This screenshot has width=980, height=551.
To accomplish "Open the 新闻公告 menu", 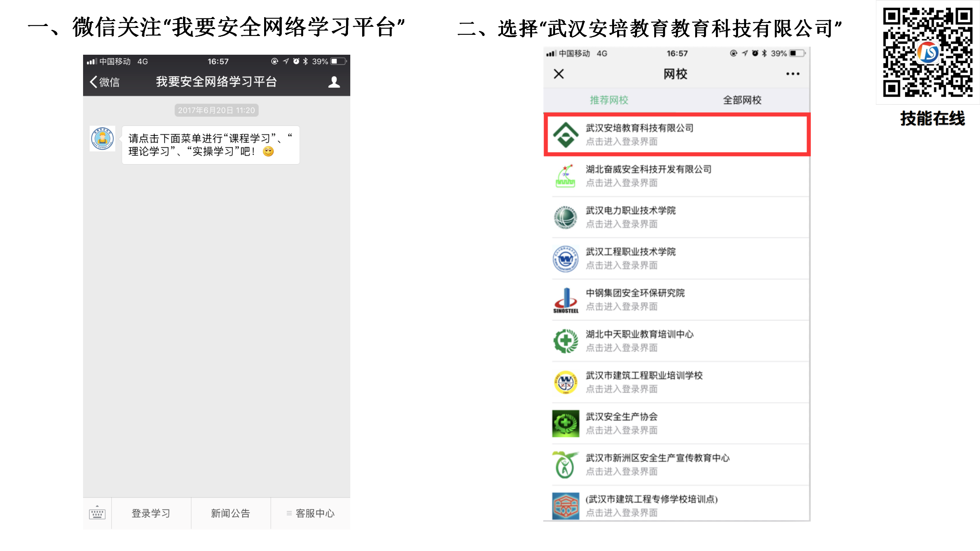I will point(230,513).
